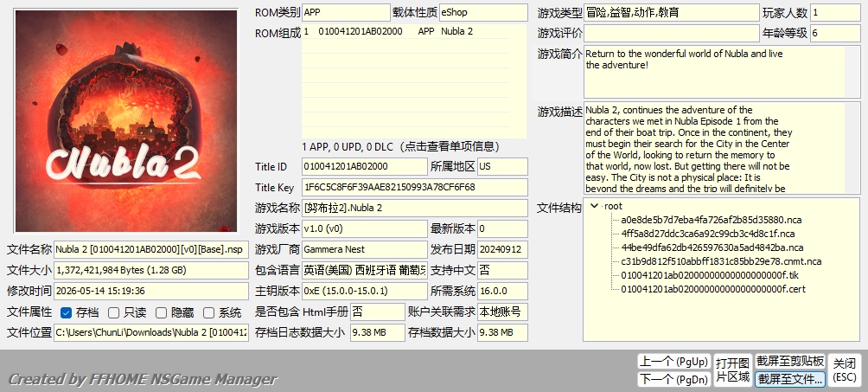
Task: Collapse the root node in file structure tree
Action: [x=594, y=206]
